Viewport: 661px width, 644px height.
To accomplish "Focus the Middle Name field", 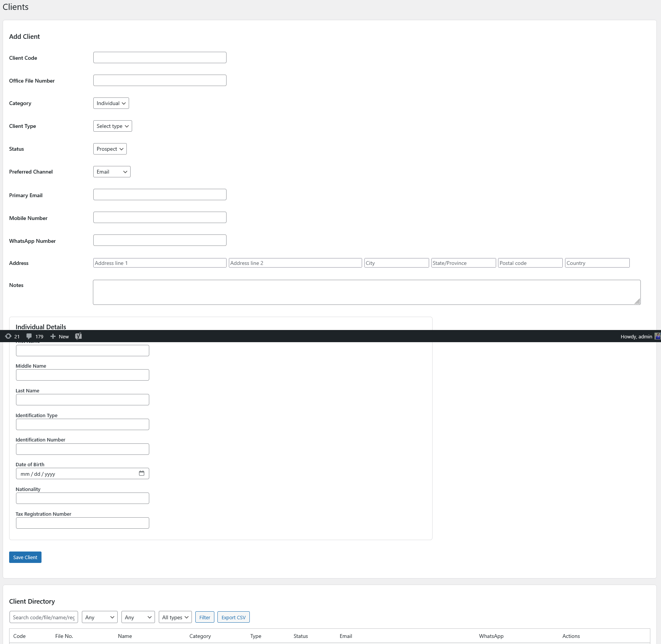I will click(x=83, y=375).
